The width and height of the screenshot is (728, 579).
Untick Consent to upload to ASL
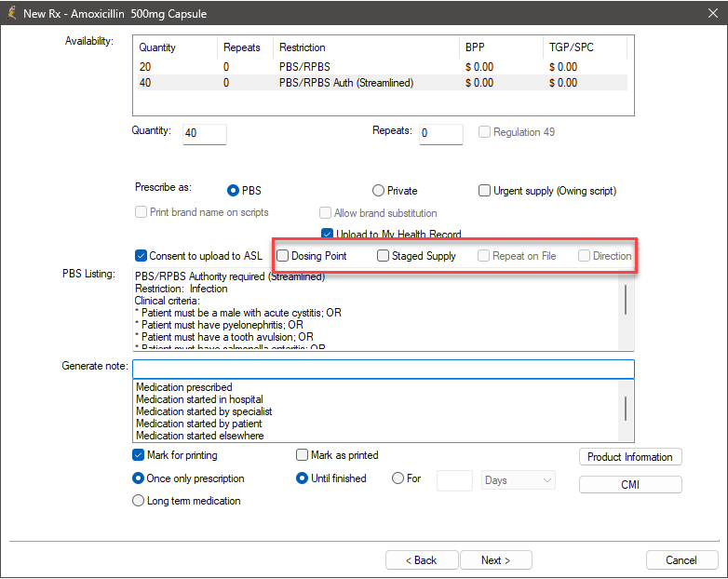[141, 255]
